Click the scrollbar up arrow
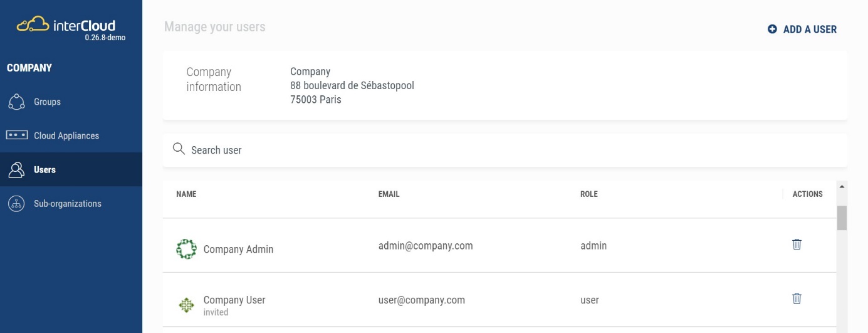Image resolution: width=868 pixels, height=333 pixels. pos(842,187)
